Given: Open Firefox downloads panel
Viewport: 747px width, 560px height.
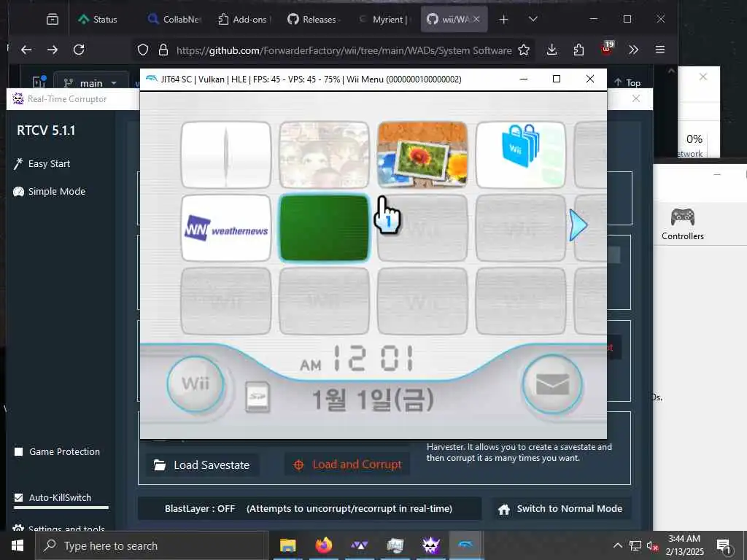Looking at the screenshot, I should tap(551, 50).
